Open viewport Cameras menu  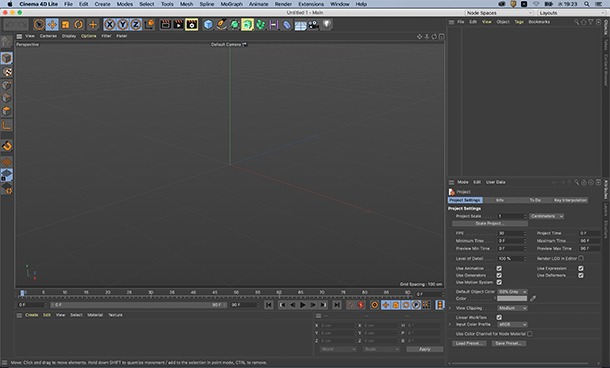click(x=48, y=36)
